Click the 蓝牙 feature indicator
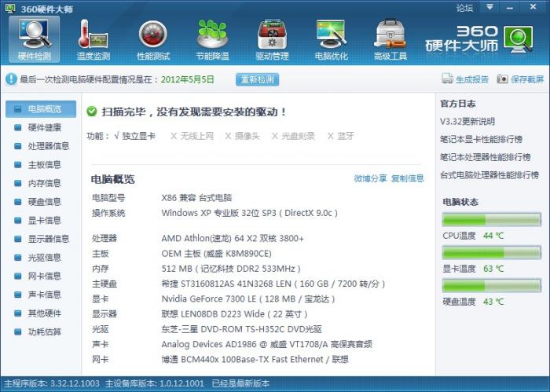 point(340,136)
